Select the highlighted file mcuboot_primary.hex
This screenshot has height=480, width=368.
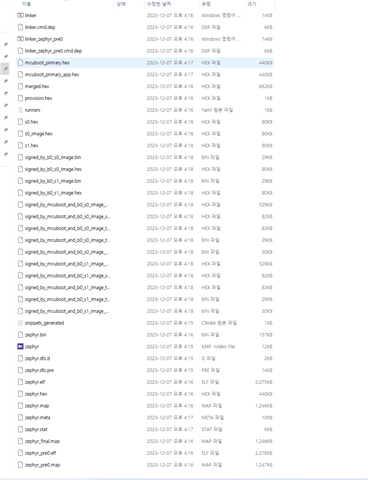tap(145, 63)
